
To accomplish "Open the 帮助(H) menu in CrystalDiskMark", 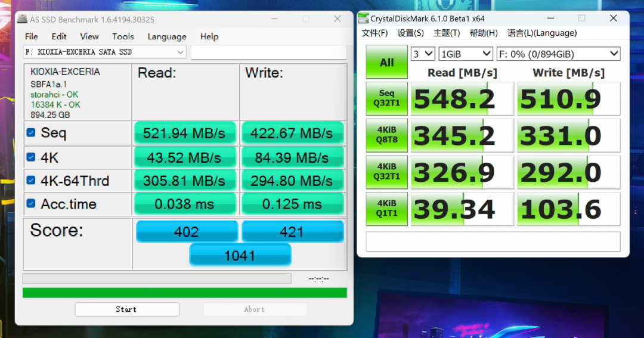I will point(484,33).
